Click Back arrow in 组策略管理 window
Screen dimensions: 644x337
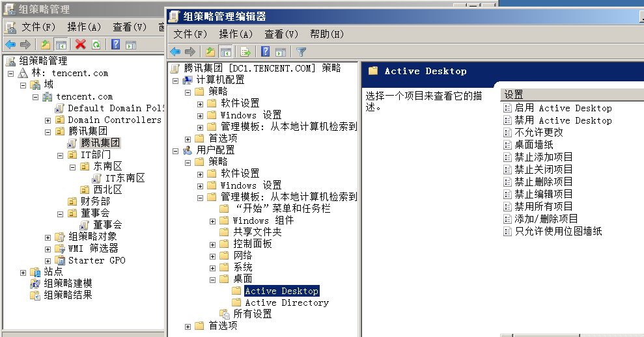pos(10,44)
